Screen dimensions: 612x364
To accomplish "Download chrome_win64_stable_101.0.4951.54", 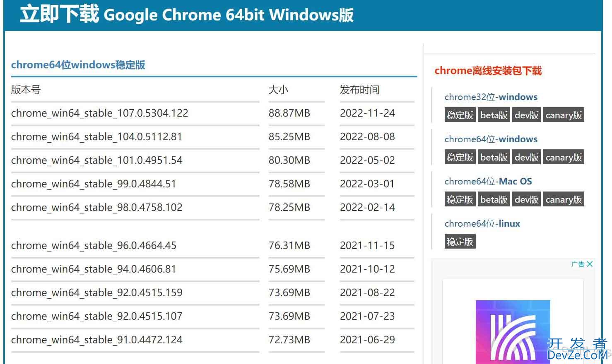I will click(97, 160).
